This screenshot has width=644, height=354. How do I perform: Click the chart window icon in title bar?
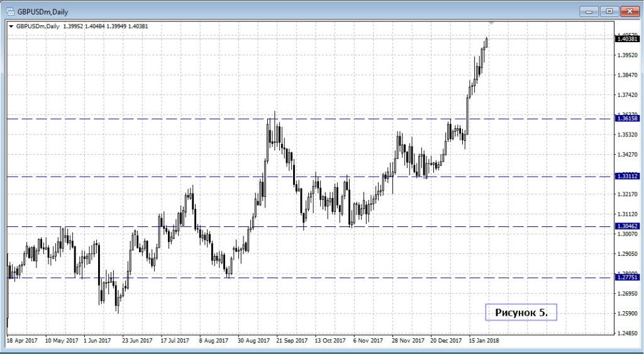pos(10,11)
